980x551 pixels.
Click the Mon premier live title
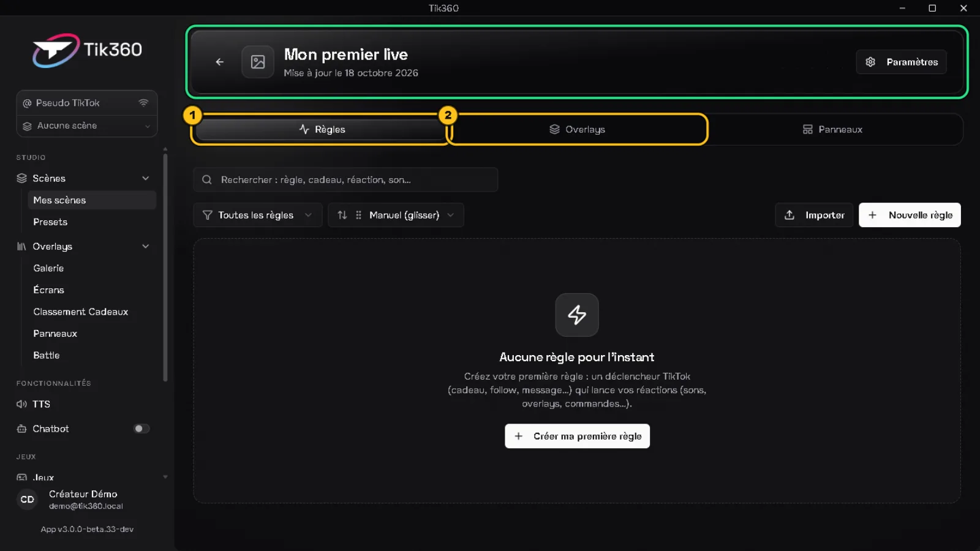point(346,54)
